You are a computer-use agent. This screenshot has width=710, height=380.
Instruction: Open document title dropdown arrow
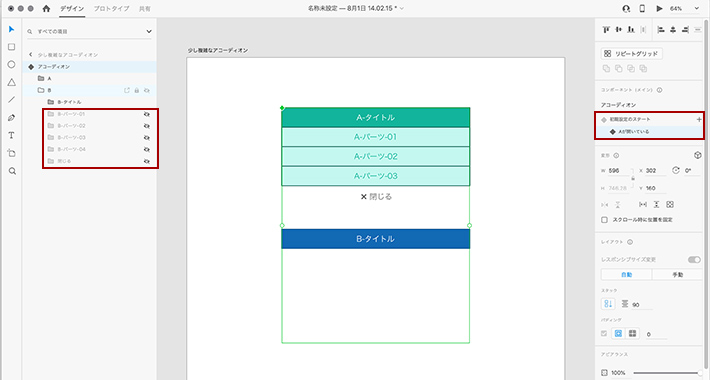(x=402, y=9)
